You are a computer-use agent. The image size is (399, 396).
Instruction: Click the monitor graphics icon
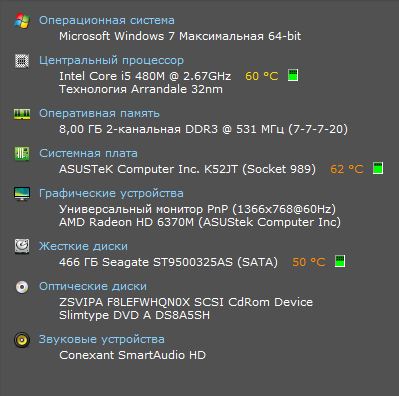[x=22, y=193]
